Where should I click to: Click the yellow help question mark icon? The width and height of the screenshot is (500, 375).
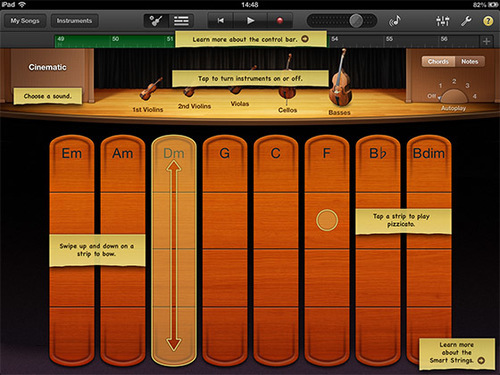(x=488, y=21)
